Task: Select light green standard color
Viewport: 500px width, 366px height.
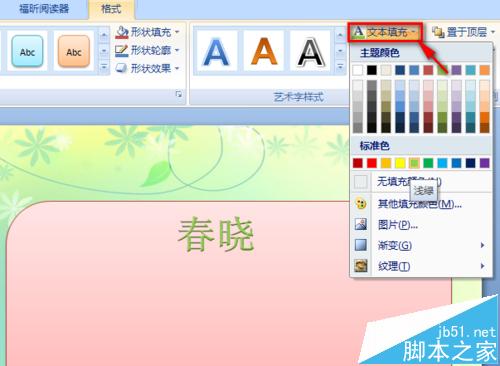Action: [414, 163]
